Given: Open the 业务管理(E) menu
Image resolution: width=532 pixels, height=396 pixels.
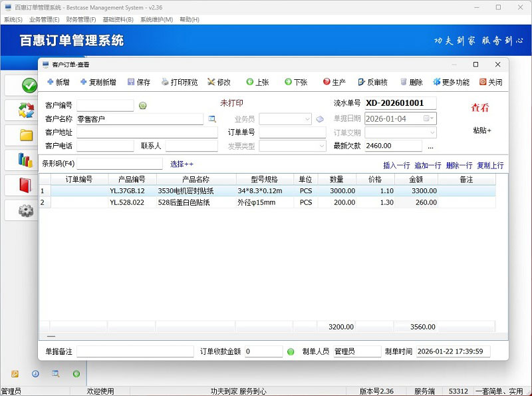Looking at the screenshot, I should tap(45, 20).
